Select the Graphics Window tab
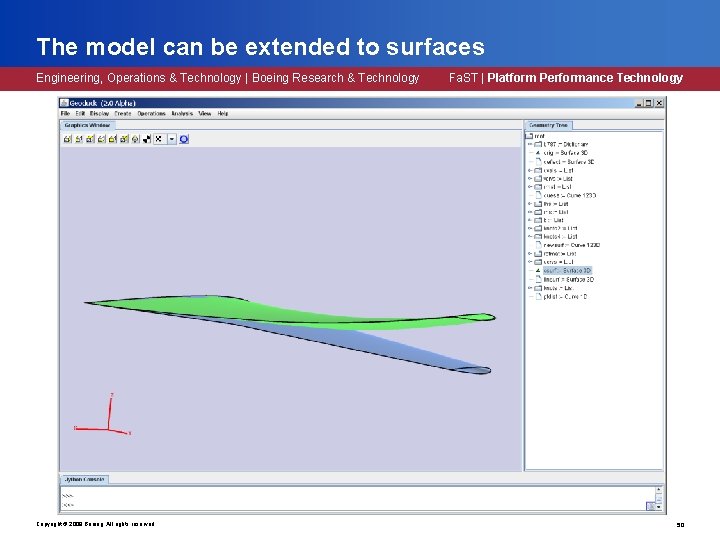 coord(87,125)
